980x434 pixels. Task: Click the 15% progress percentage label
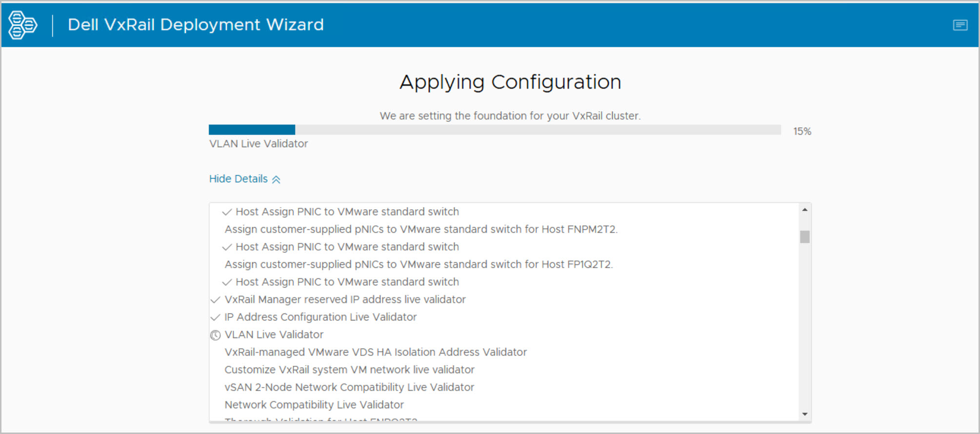point(802,131)
